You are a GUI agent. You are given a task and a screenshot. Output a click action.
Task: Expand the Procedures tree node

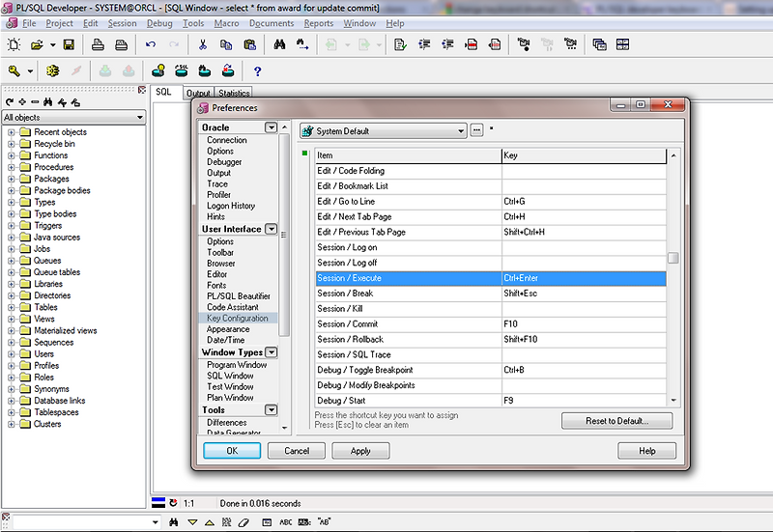point(12,167)
